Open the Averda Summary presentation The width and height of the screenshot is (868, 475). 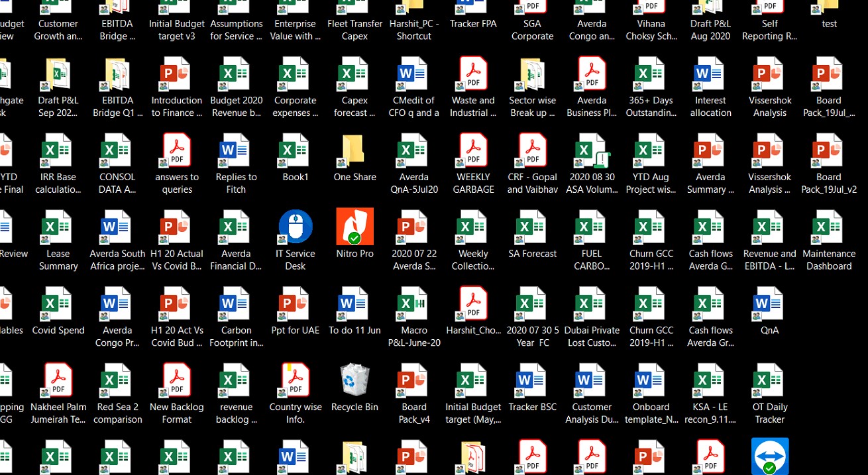click(710, 150)
